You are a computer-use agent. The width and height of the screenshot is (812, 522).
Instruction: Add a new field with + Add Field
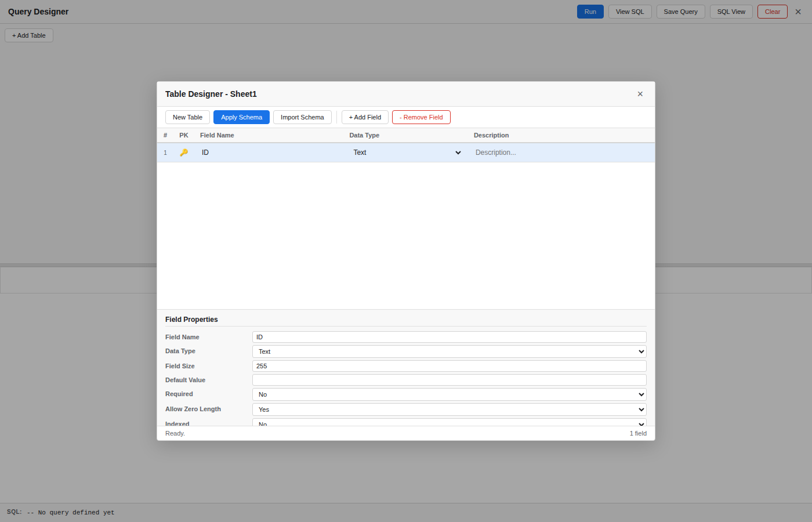click(x=365, y=117)
